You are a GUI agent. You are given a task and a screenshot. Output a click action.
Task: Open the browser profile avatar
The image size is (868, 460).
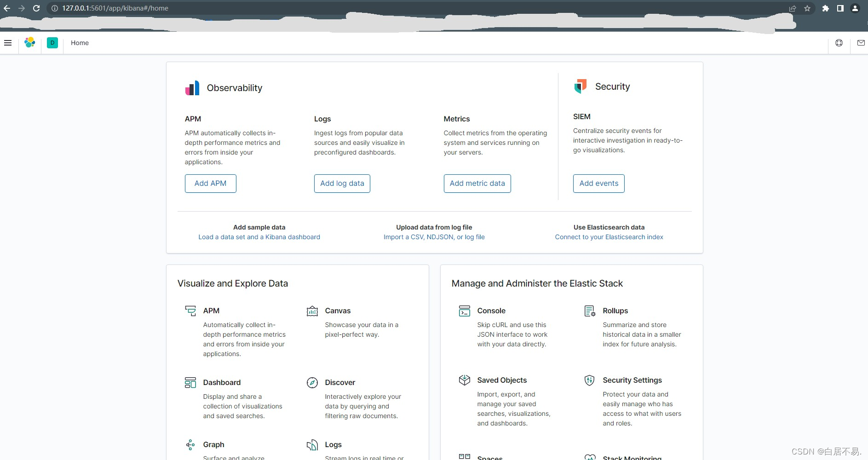(x=855, y=8)
